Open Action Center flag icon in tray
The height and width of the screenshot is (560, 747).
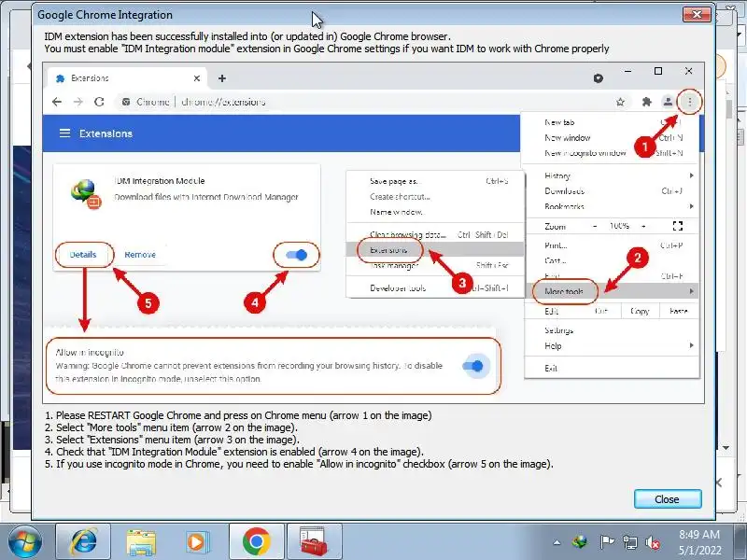606,542
